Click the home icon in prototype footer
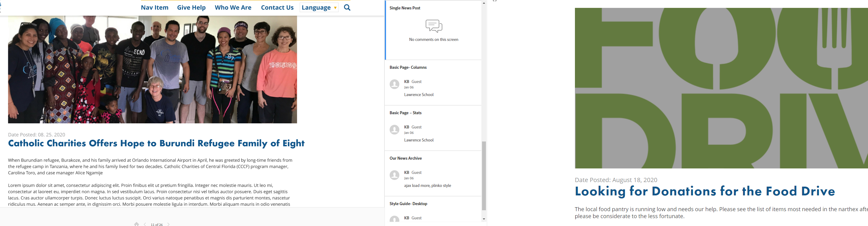 pyautogui.click(x=137, y=224)
